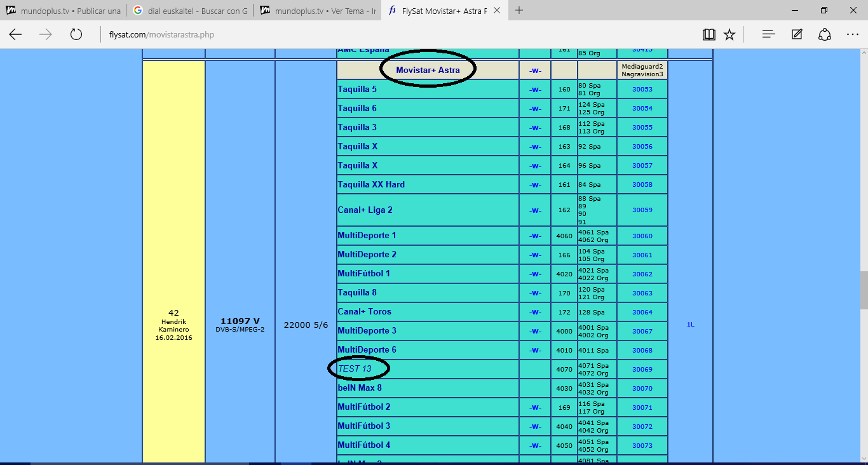
Task: Click SID 30059 link
Action: 642,210
